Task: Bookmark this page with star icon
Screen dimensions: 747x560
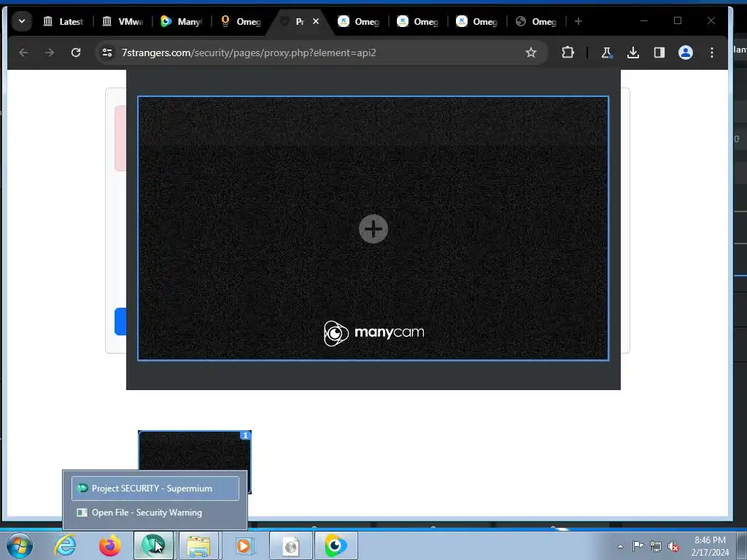Action: point(531,52)
